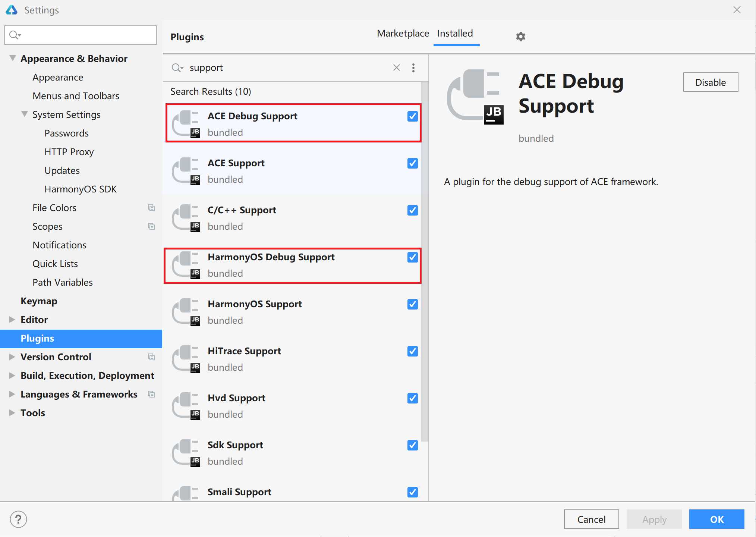756x537 pixels.
Task: Click the C/C++ Support plugin icon
Action: [186, 218]
